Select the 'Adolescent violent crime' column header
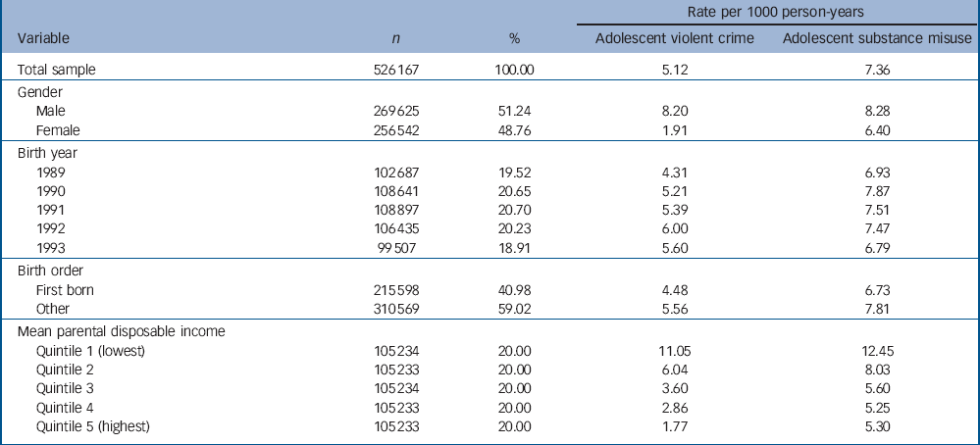The height and width of the screenshot is (445, 980). [672, 39]
